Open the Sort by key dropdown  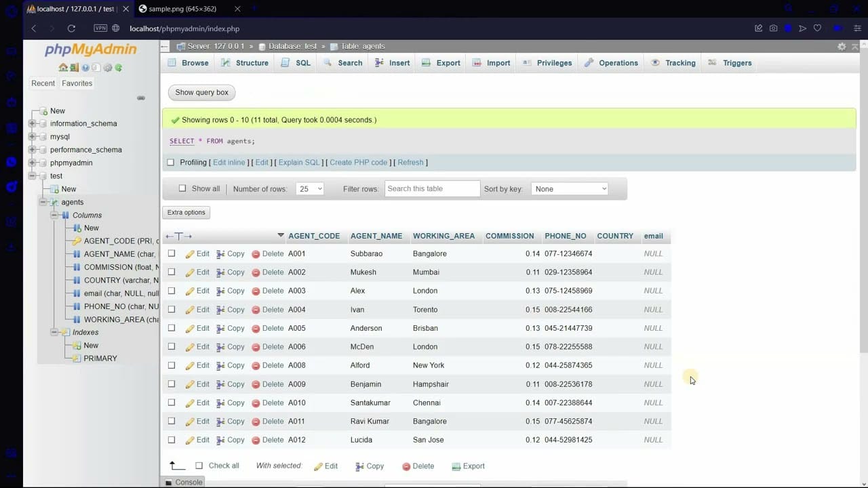(570, 189)
